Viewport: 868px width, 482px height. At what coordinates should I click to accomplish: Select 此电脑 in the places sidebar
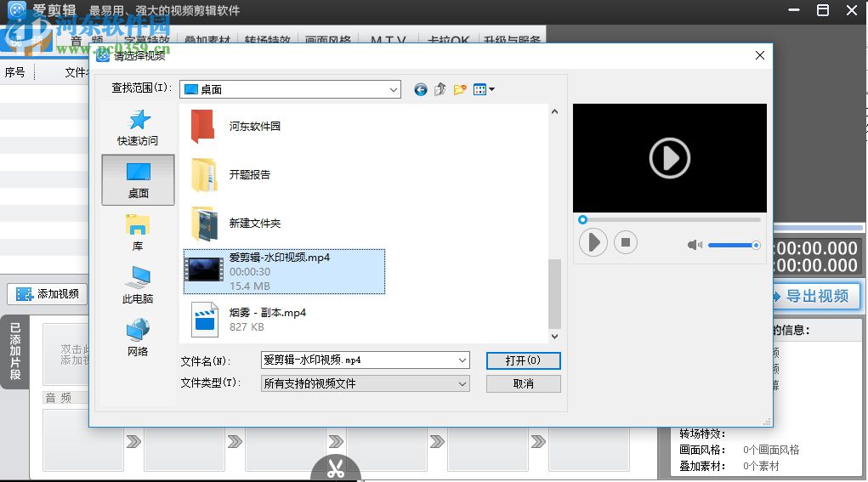click(137, 285)
